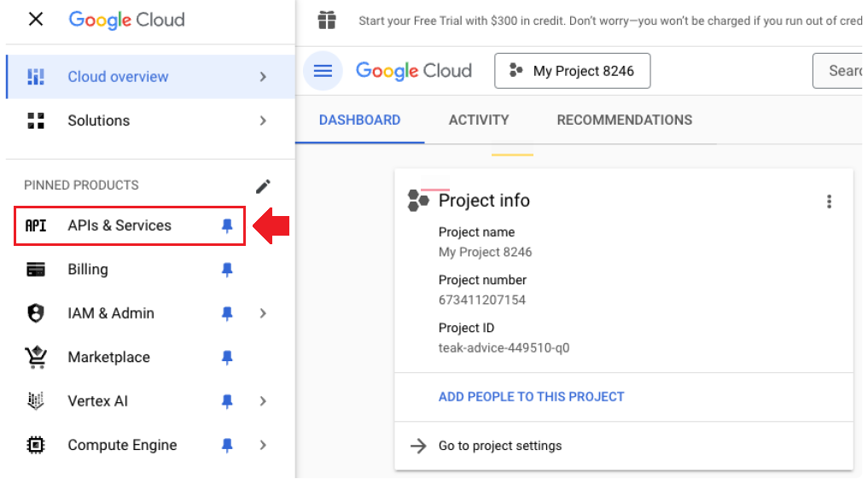Click the Google Cloud logo in the sidebar
Screen dimensions: 868x479
(x=127, y=20)
